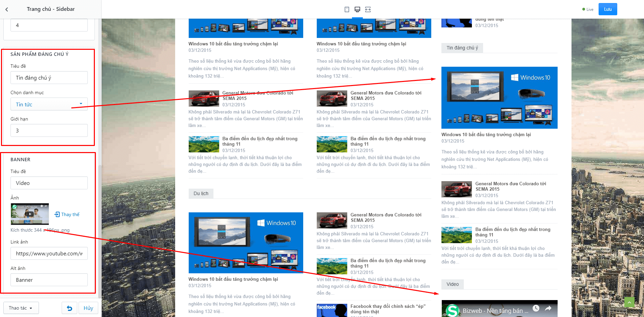The image size is (644, 317).
Task: Select the Du lịch section tab
Action: pos(201,194)
